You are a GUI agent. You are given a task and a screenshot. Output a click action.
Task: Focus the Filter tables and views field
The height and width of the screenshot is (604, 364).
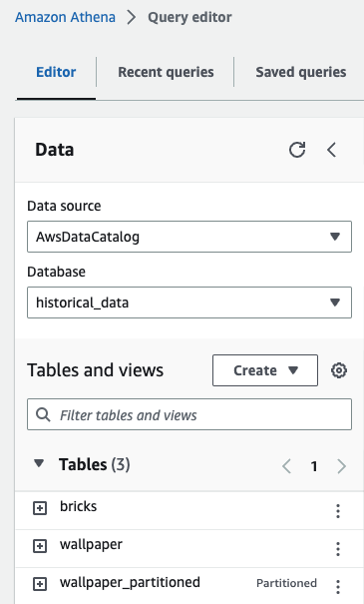tap(189, 414)
